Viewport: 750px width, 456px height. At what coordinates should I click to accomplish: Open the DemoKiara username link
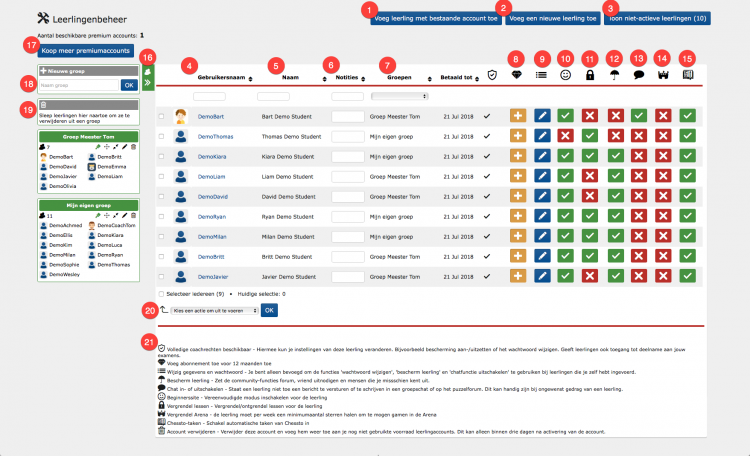coord(212,156)
